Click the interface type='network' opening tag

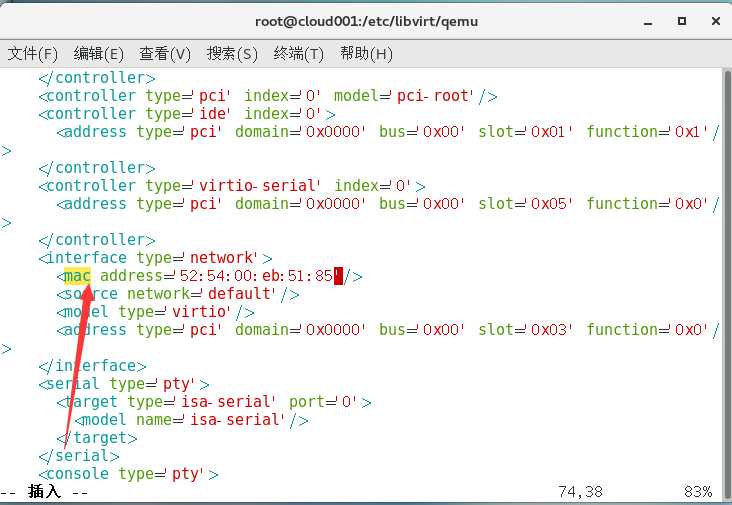pos(155,258)
